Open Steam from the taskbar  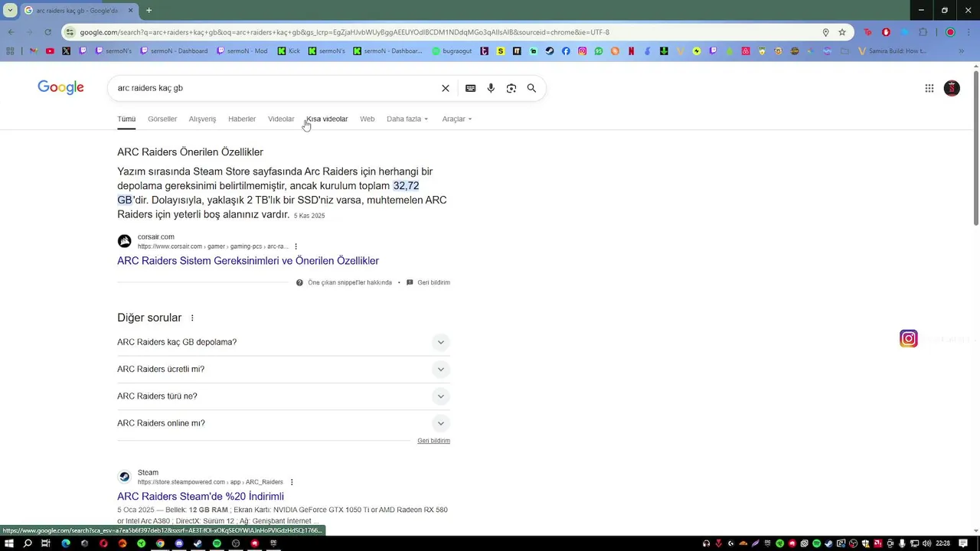point(198,543)
